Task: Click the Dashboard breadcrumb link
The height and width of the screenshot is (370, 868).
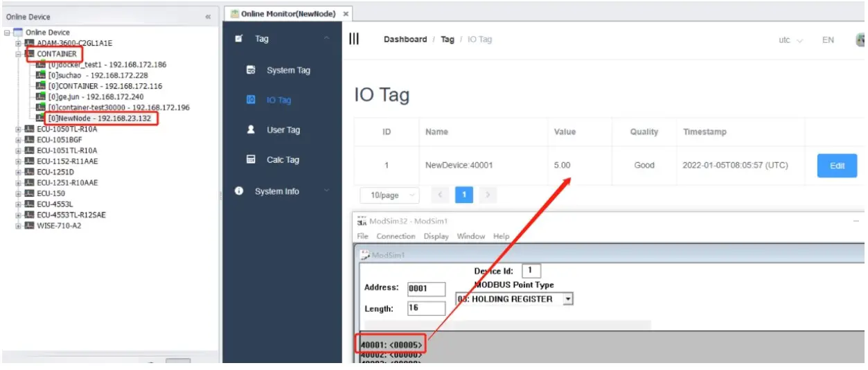Action: [x=405, y=39]
